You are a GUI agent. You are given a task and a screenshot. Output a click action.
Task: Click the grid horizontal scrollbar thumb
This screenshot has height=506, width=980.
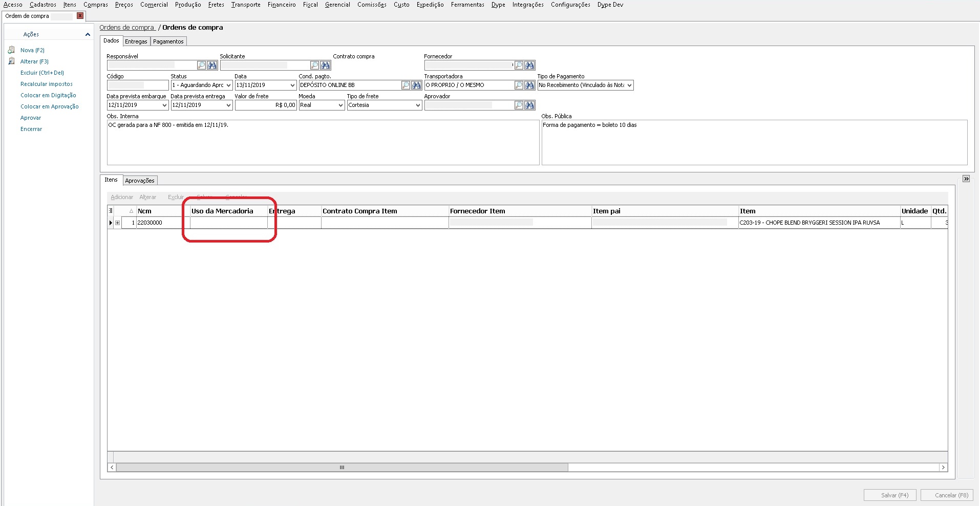tap(342, 468)
